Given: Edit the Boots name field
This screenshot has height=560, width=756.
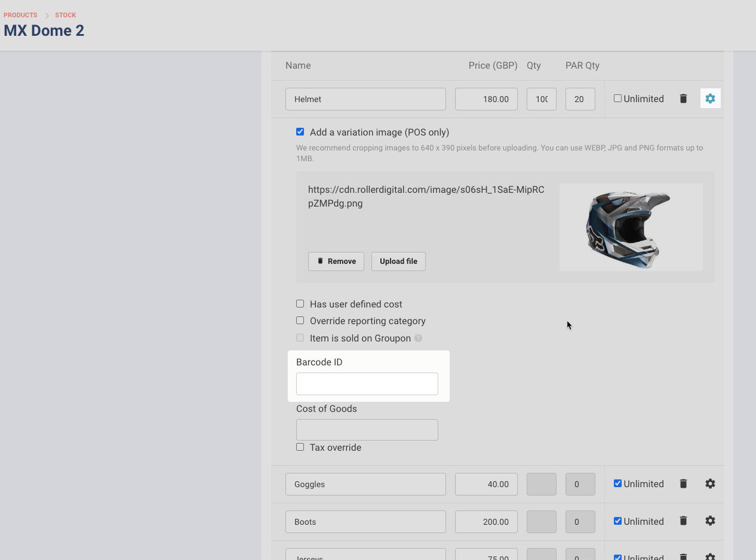Looking at the screenshot, I should [x=365, y=522].
